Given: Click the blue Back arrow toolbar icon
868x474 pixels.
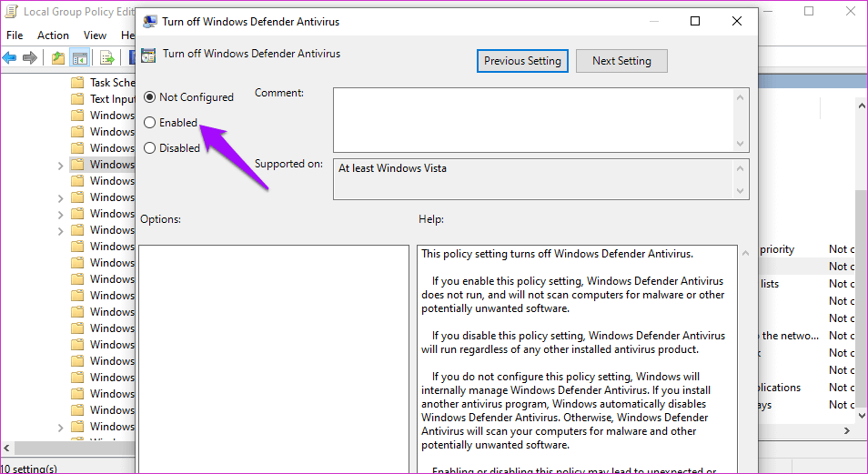Looking at the screenshot, I should pyautogui.click(x=10, y=57).
